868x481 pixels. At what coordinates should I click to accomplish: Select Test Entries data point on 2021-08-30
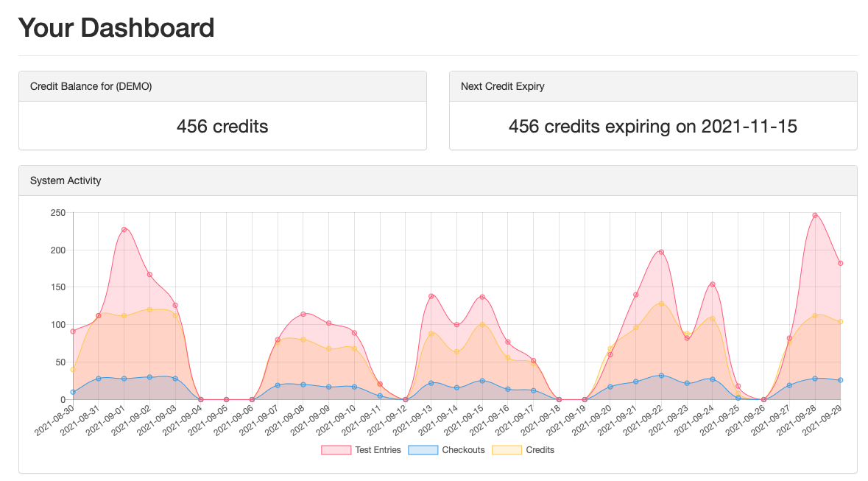tap(73, 331)
